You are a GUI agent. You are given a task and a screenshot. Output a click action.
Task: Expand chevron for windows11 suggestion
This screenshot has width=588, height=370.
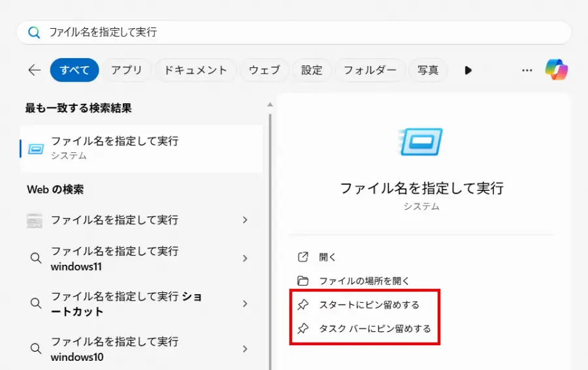click(245, 258)
